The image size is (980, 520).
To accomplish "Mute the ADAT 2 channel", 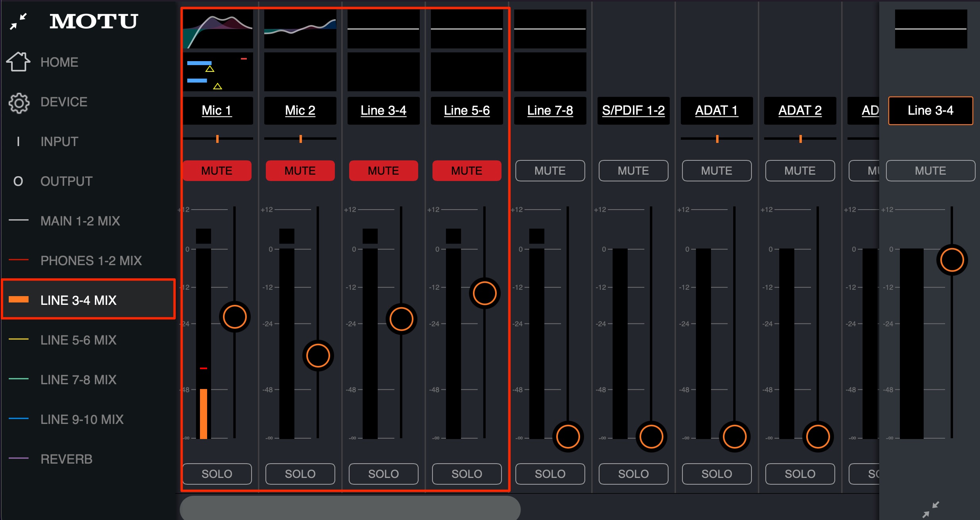I will click(800, 171).
